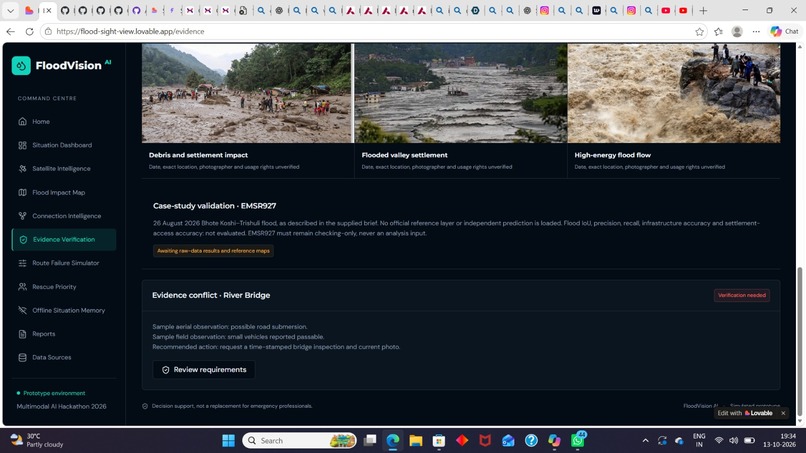Open Copilot from the taskbar
Image resolution: width=806 pixels, height=453 pixels.
554,441
